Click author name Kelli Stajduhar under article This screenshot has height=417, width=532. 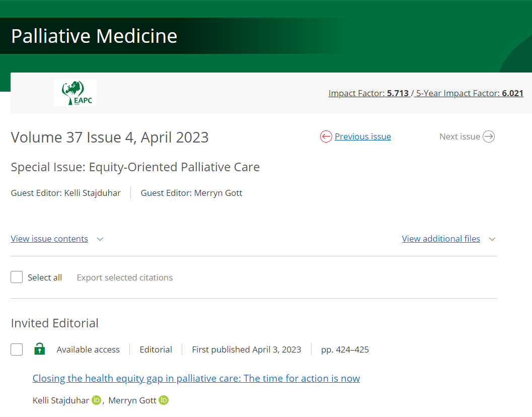(x=60, y=400)
